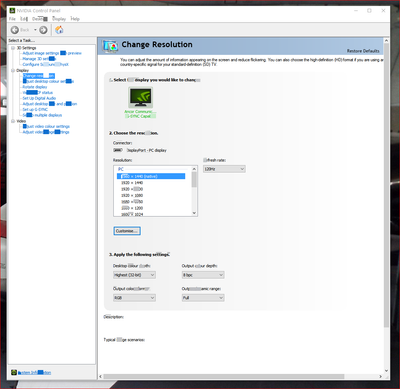This screenshot has width=400, height=389.
Task: Click the Customise... button
Action: click(127, 231)
